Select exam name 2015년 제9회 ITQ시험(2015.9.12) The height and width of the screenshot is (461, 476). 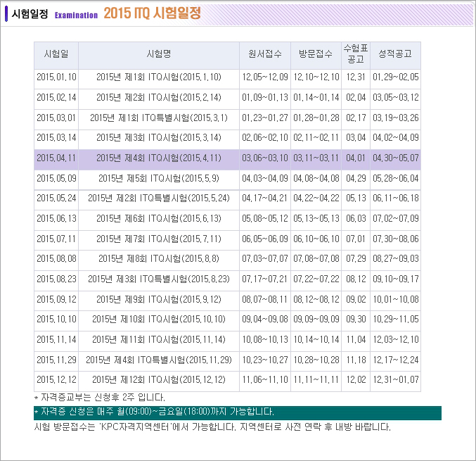pyautogui.click(x=159, y=299)
